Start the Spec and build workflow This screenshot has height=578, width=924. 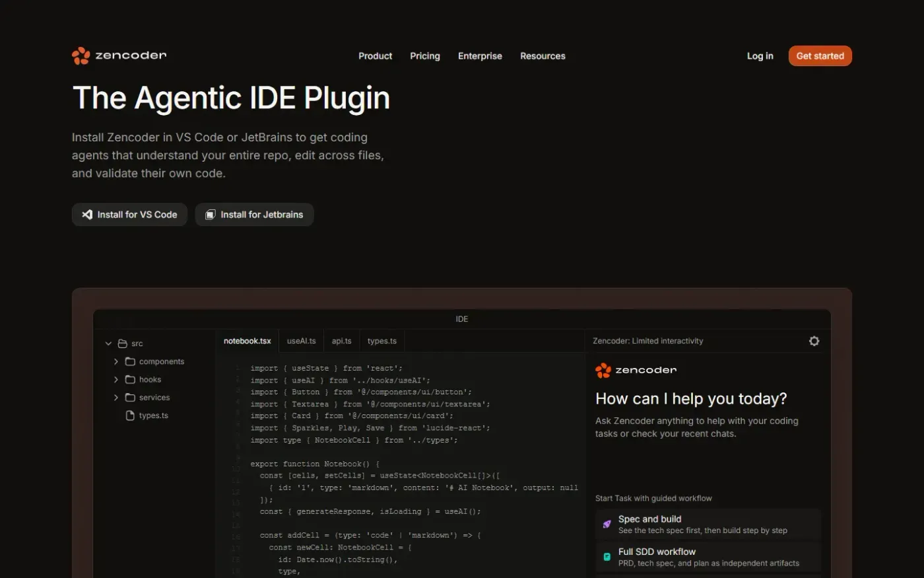[x=708, y=524]
